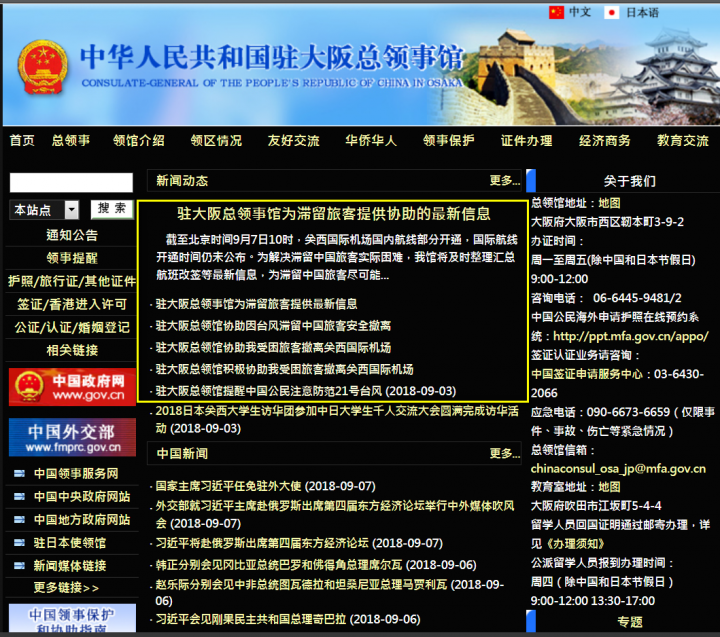Click the 中国领事服务网 link
Screen dimensions: 720x637
tap(76, 474)
